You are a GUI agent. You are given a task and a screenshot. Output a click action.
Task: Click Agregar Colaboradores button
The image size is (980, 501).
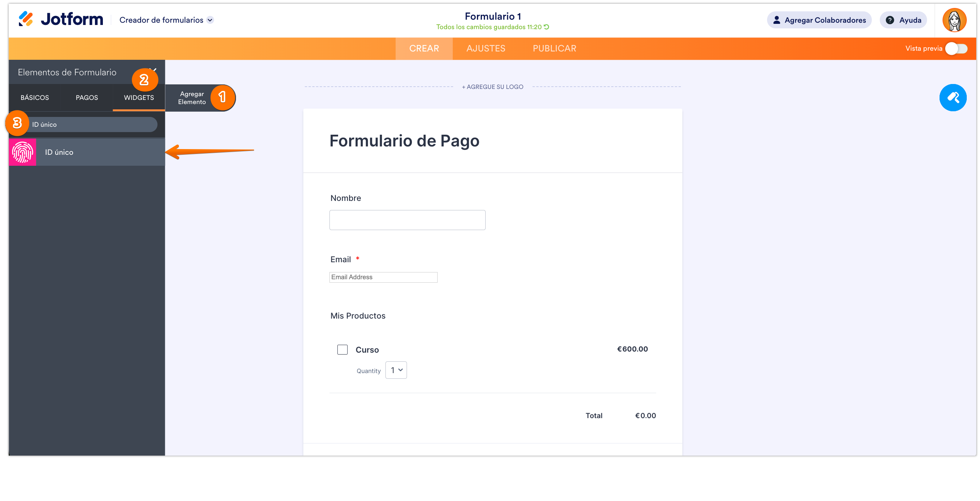click(x=819, y=20)
